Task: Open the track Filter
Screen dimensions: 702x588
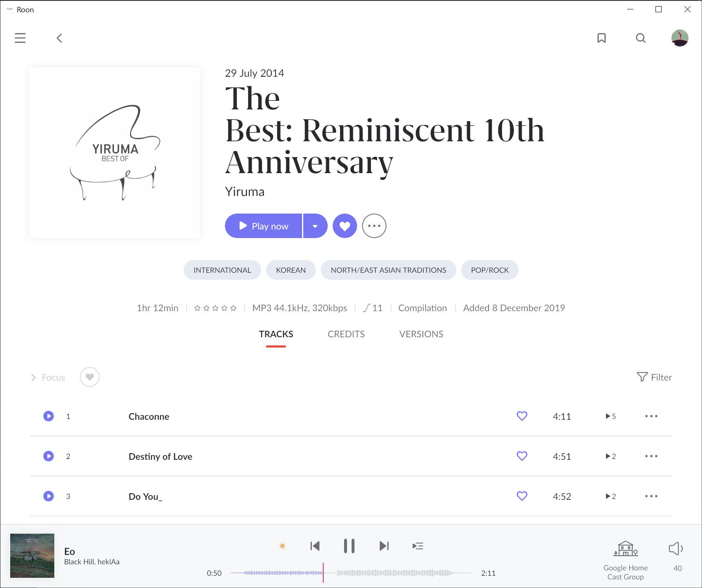Action: (x=654, y=377)
